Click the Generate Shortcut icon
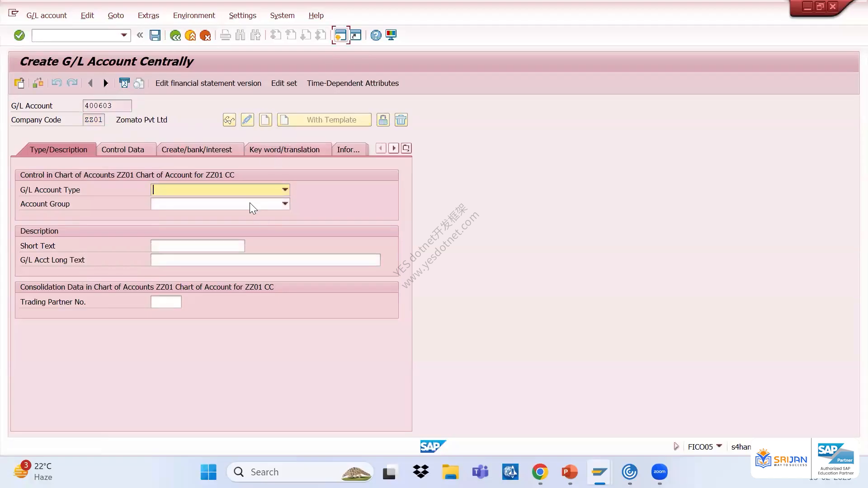The height and width of the screenshot is (488, 868). [356, 35]
